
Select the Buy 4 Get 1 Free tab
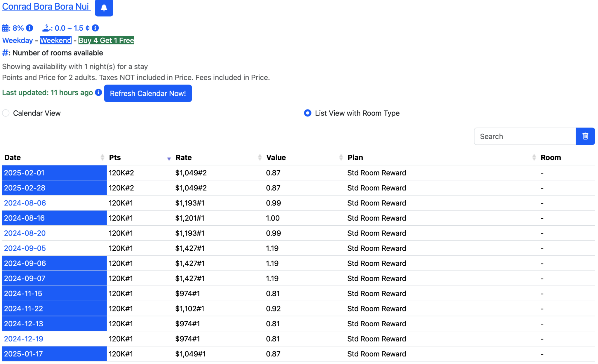tap(106, 40)
